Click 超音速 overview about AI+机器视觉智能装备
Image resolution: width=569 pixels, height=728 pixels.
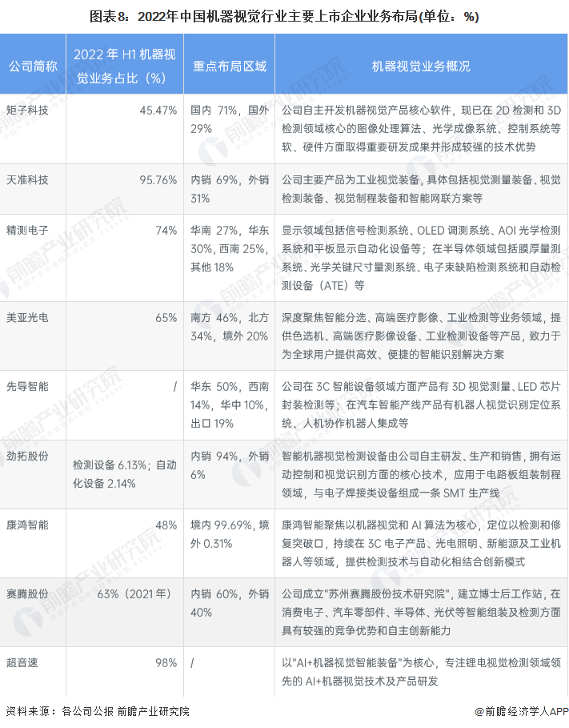pyautogui.click(x=421, y=672)
